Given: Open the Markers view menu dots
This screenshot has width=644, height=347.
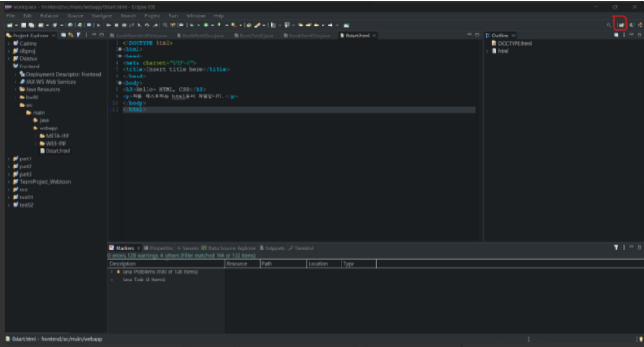Looking at the screenshot, I should 624,247.
